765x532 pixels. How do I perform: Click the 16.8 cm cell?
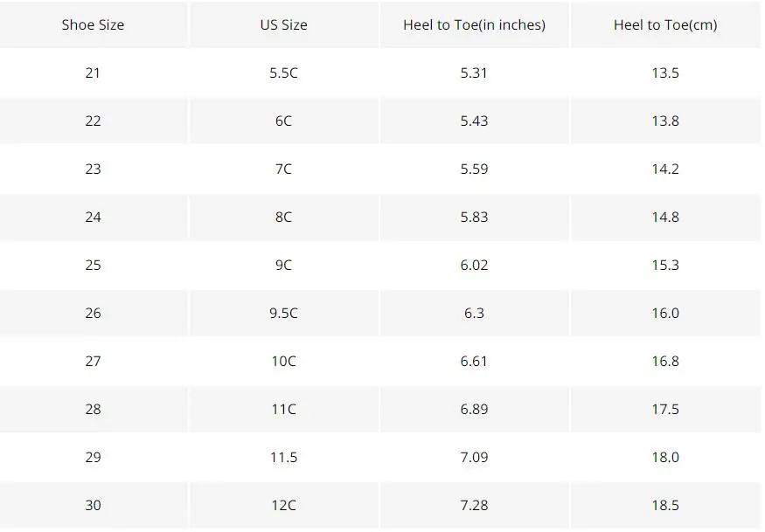665,361
